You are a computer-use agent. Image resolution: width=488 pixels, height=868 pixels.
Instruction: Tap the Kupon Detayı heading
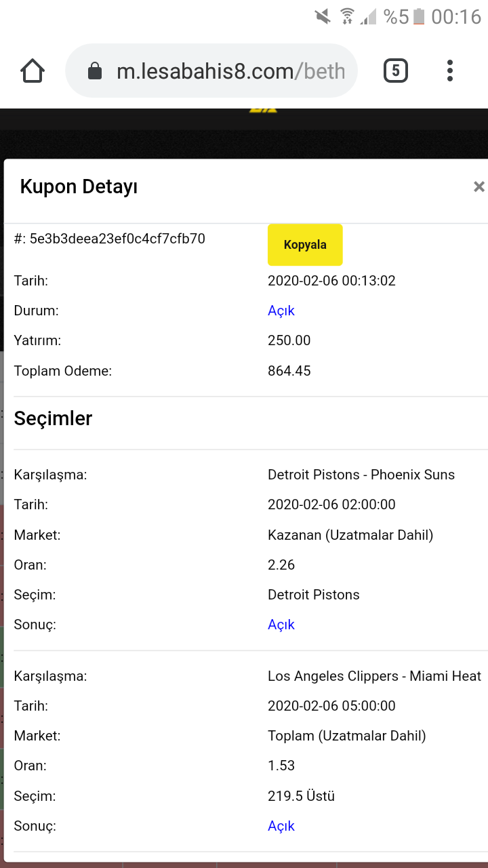79,186
